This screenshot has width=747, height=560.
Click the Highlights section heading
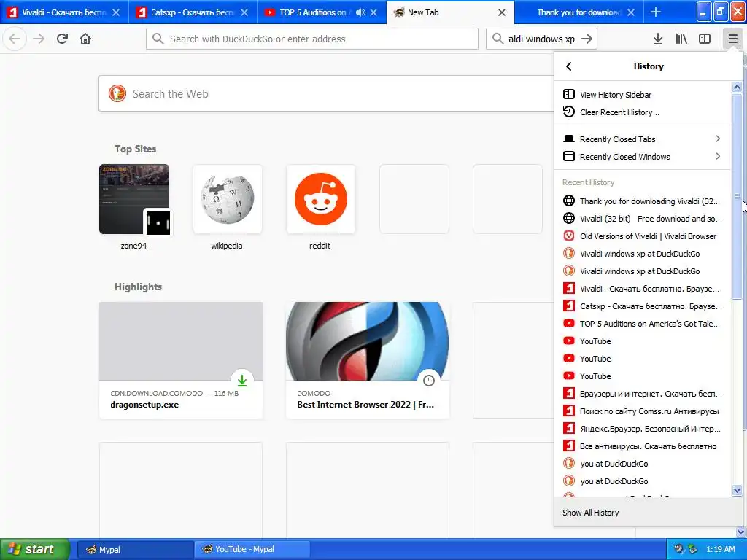pyautogui.click(x=138, y=287)
